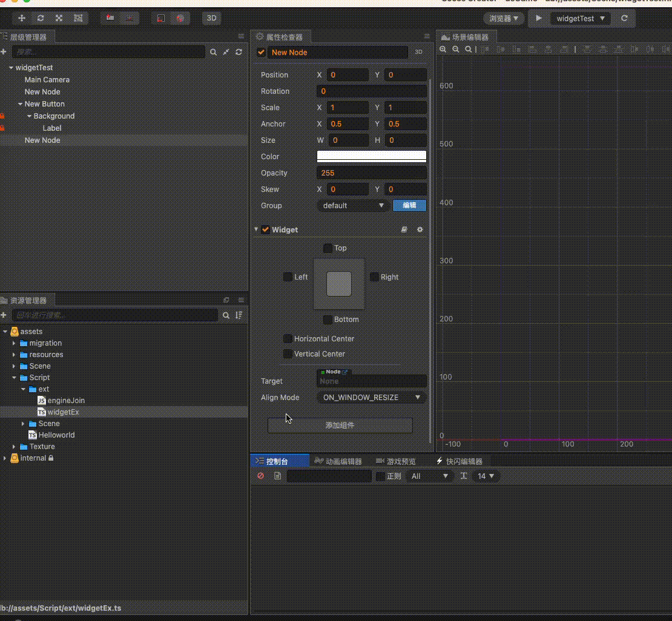Open Group default dropdown
The image size is (672, 621).
(353, 206)
